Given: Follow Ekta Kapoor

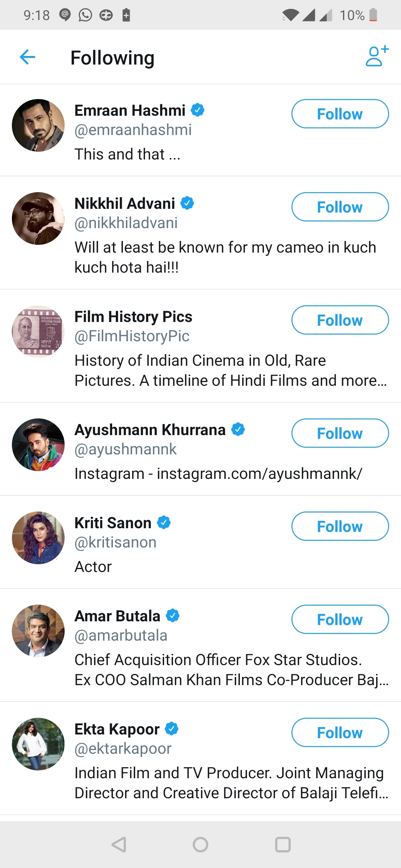Looking at the screenshot, I should [x=340, y=733].
